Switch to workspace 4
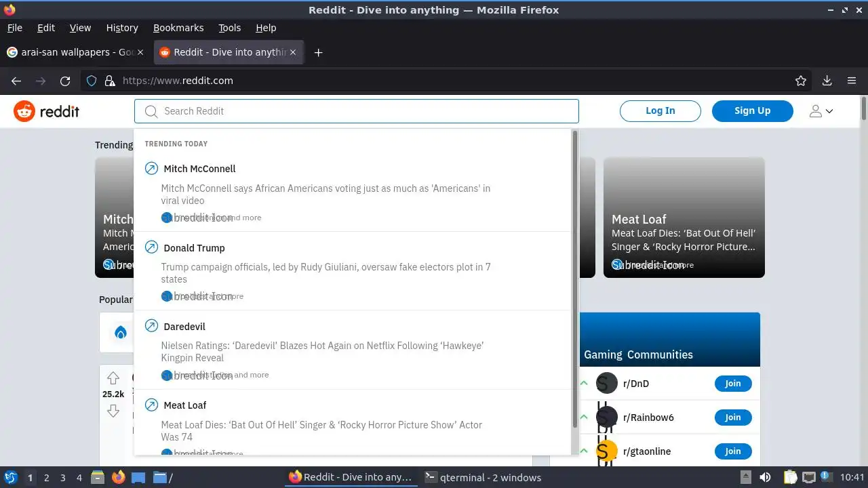Image resolution: width=868 pixels, height=488 pixels. 79,478
